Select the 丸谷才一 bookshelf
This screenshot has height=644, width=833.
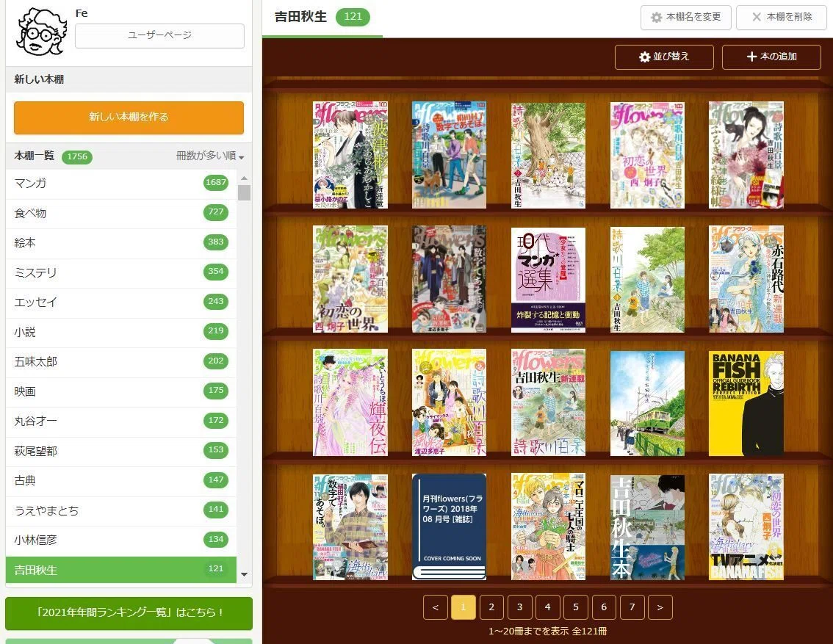[121, 422]
